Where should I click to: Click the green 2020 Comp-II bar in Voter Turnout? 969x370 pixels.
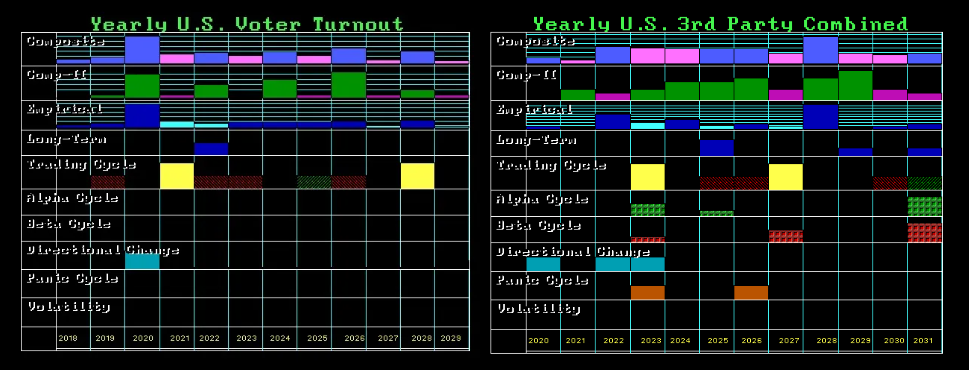pyautogui.click(x=142, y=86)
